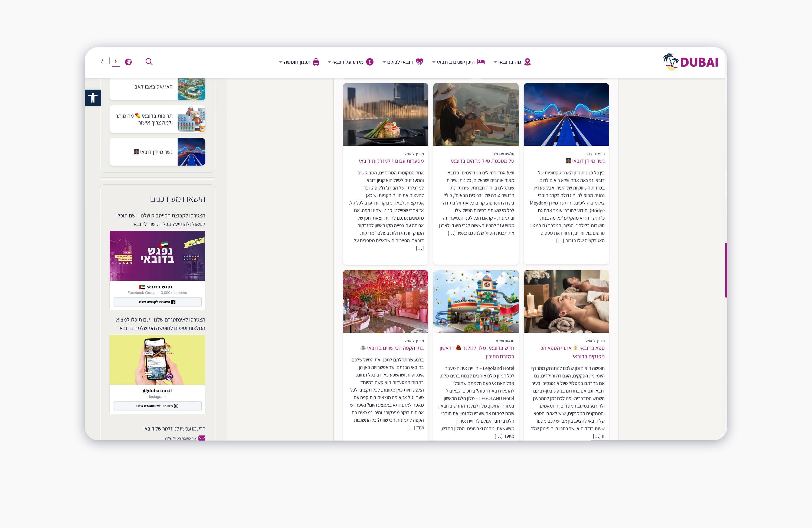Click the Meydan bridge article image in grid
812x528 pixels.
[x=566, y=114]
